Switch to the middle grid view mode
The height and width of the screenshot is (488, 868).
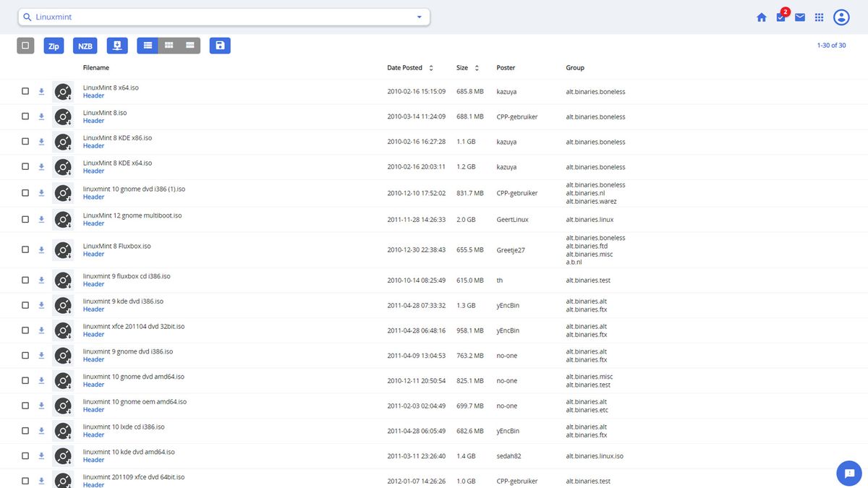169,45
